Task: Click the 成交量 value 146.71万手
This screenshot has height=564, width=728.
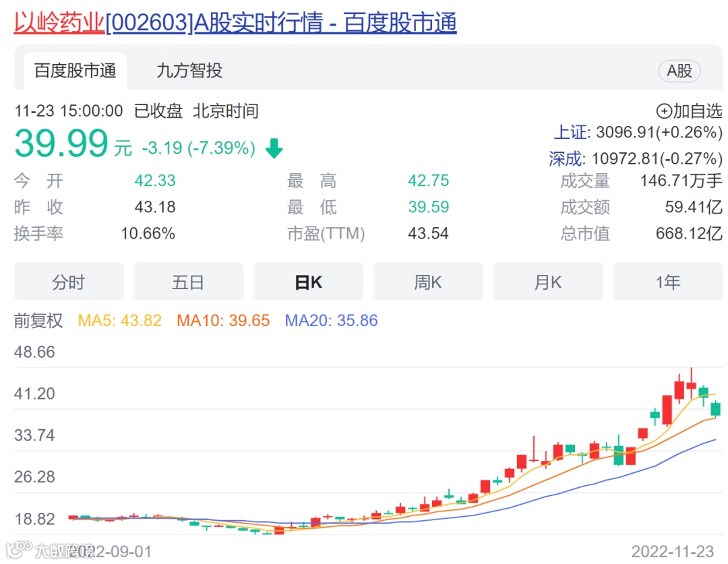Action: coord(681,181)
